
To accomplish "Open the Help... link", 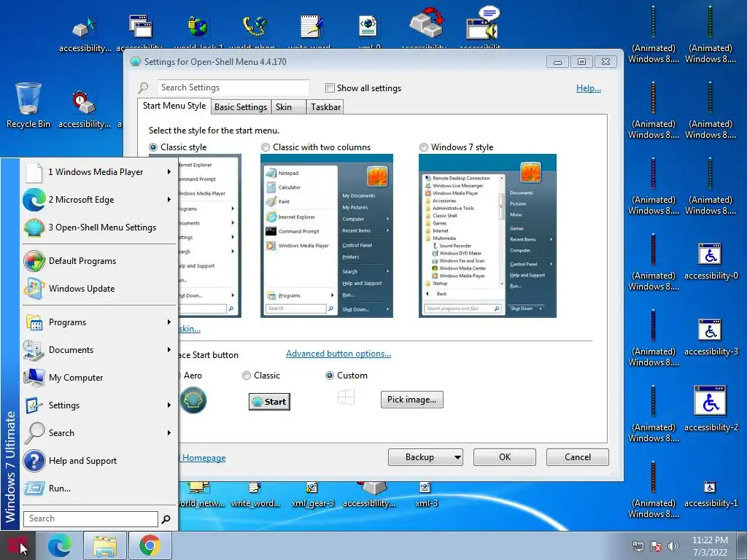I will point(589,88).
